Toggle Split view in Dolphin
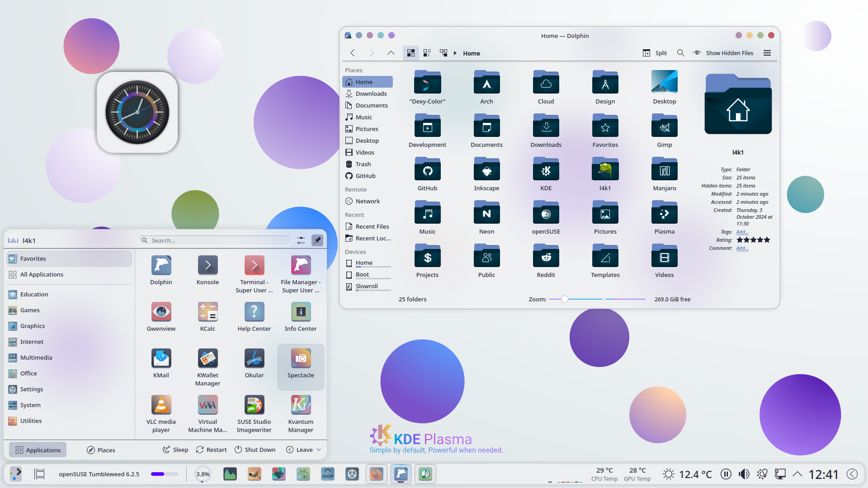The image size is (868, 488). pyautogui.click(x=655, y=53)
